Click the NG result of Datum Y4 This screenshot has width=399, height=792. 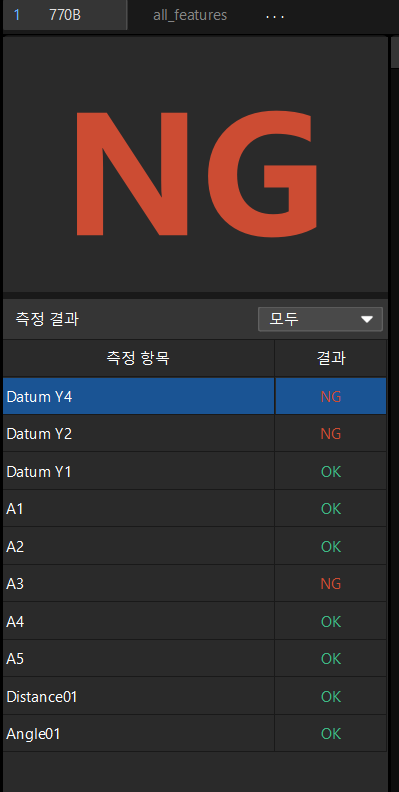coord(331,397)
